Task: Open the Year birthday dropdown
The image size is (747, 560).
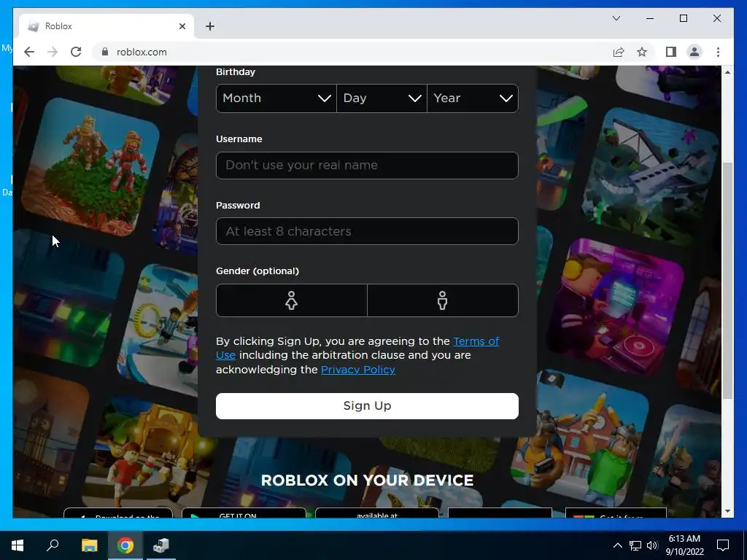Action: pos(473,98)
